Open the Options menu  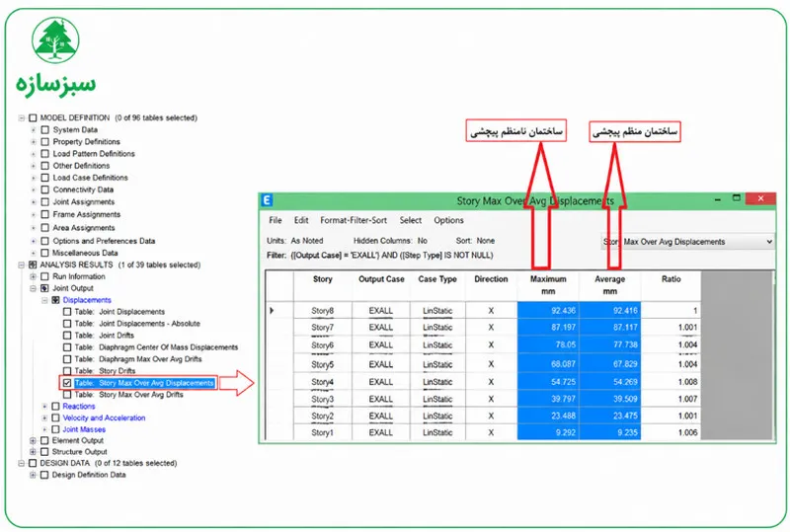coord(448,220)
